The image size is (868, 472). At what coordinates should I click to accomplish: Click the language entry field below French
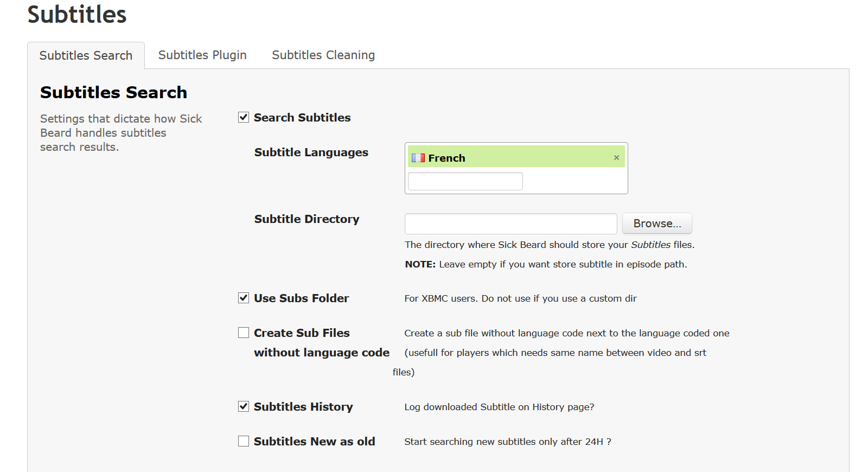(x=465, y=181)
